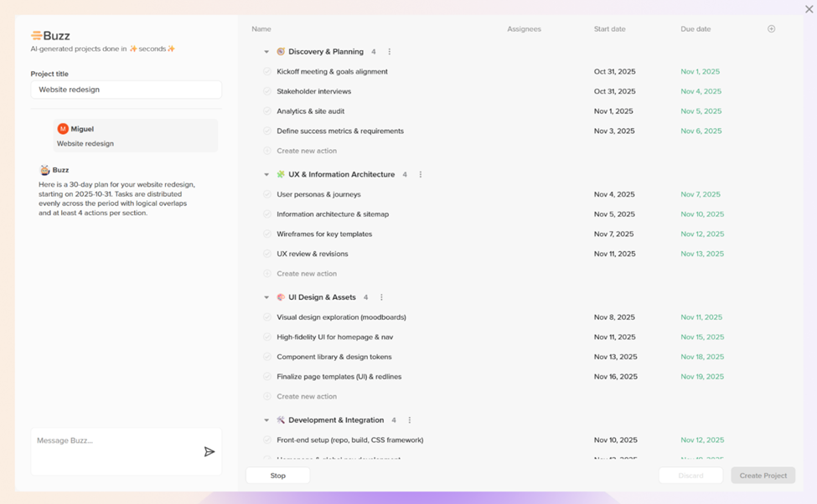
Task: Click the Project title input field
Action: pos(126,90)
